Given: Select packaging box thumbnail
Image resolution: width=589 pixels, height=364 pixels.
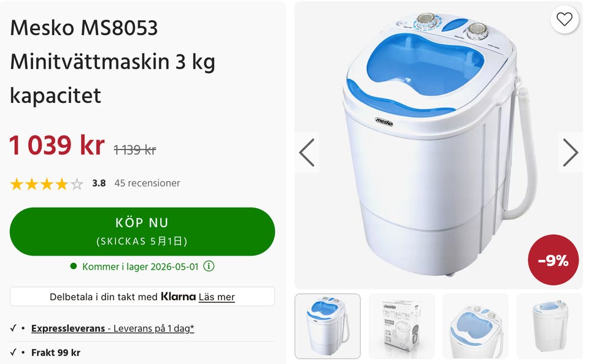Looking at the screenshot, I should [x=401, y=326].
